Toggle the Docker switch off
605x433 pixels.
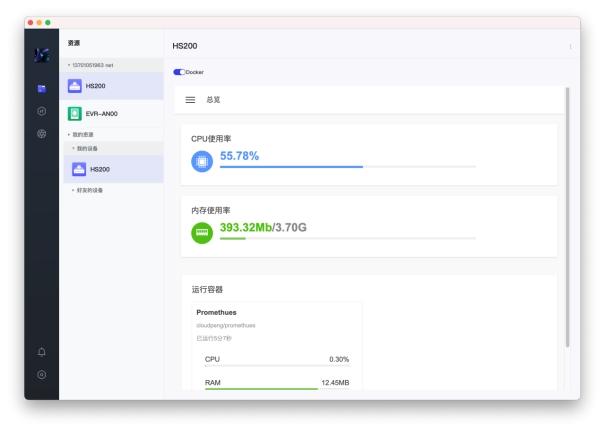[179, 72]
